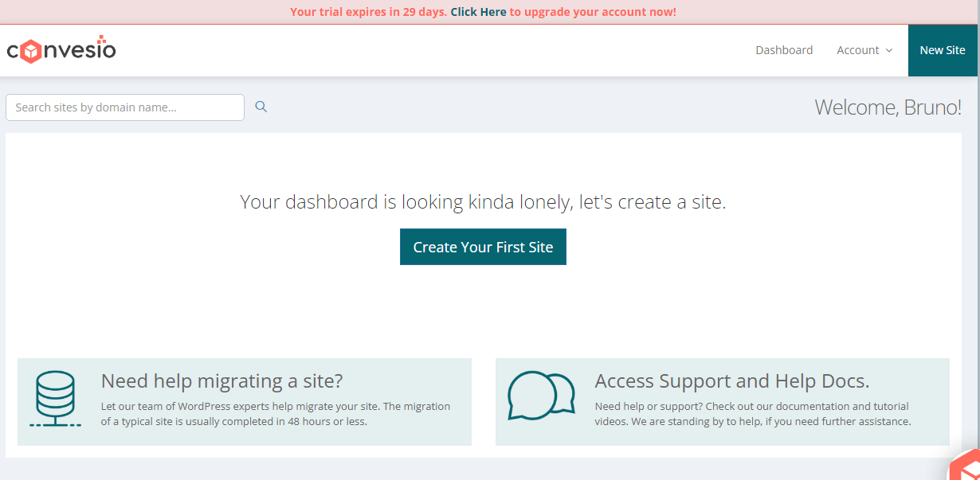Click the WordPress experts migration description

click(x=276, y=414)
